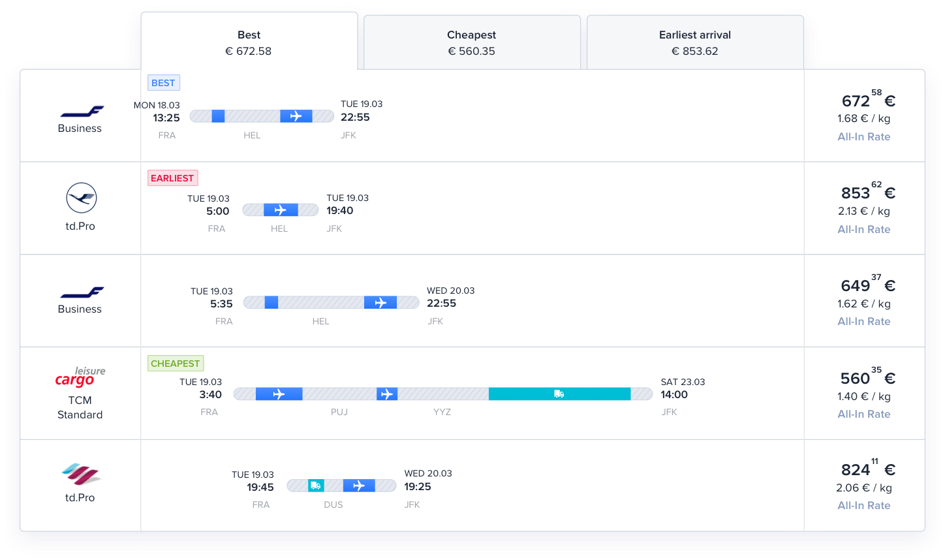The height and width of the screenshot is (560, 945).
Task: Click the airplane icon on the BEST flight timeline
Action: click(x=296, y=116)
